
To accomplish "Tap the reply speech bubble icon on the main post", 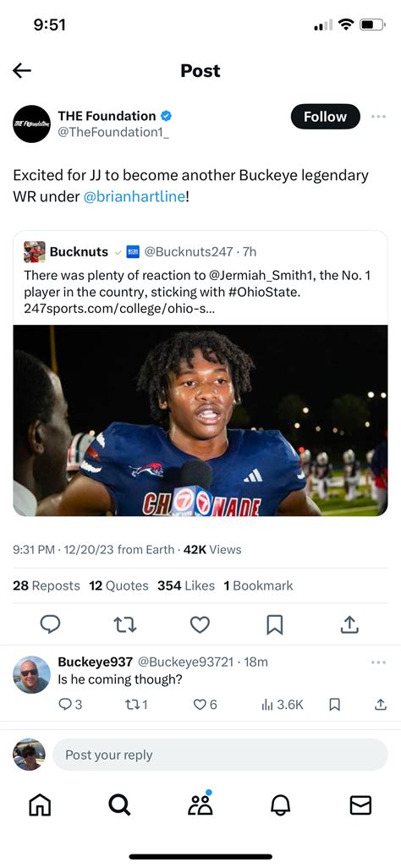I will 50,624.
